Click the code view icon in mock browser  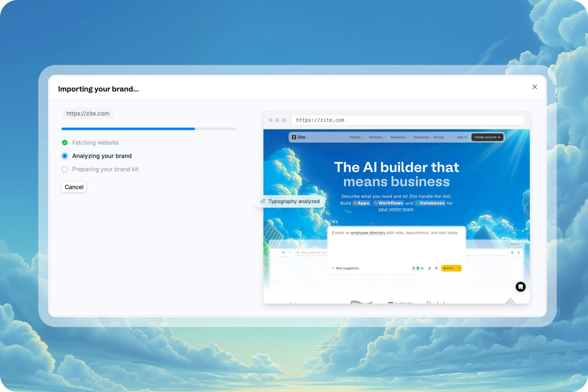pos(290,253)
